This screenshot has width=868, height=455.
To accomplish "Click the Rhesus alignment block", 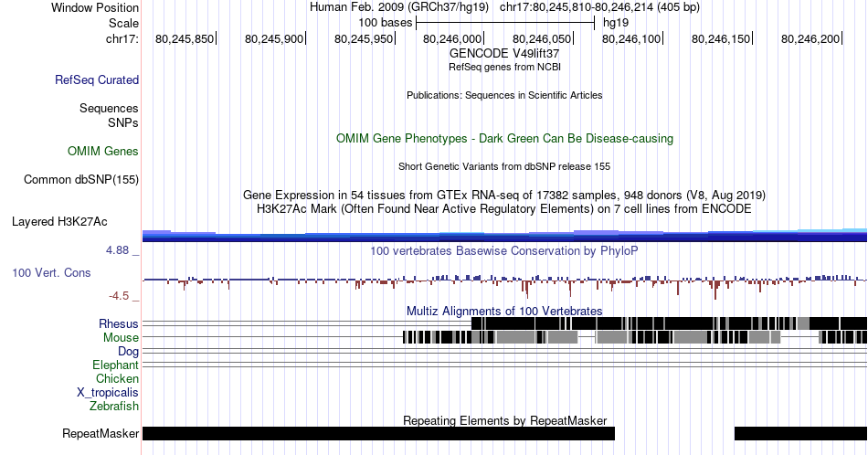I will (669, 323).
